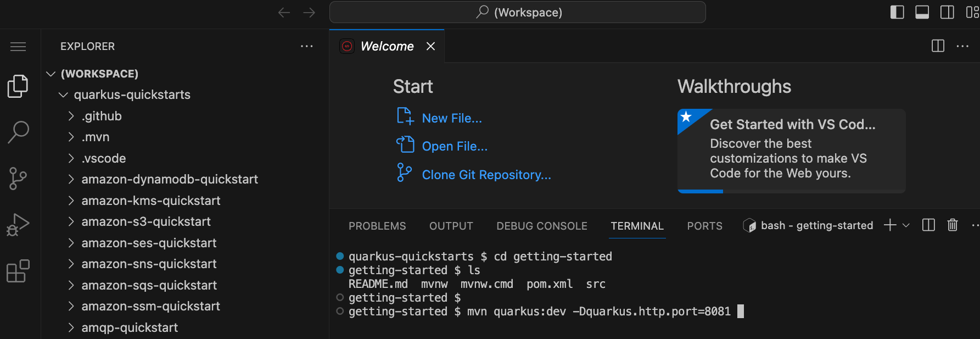Click the walkthrough progress bar
The height and width of the screenshot is (339, 980).
point(791,191)
